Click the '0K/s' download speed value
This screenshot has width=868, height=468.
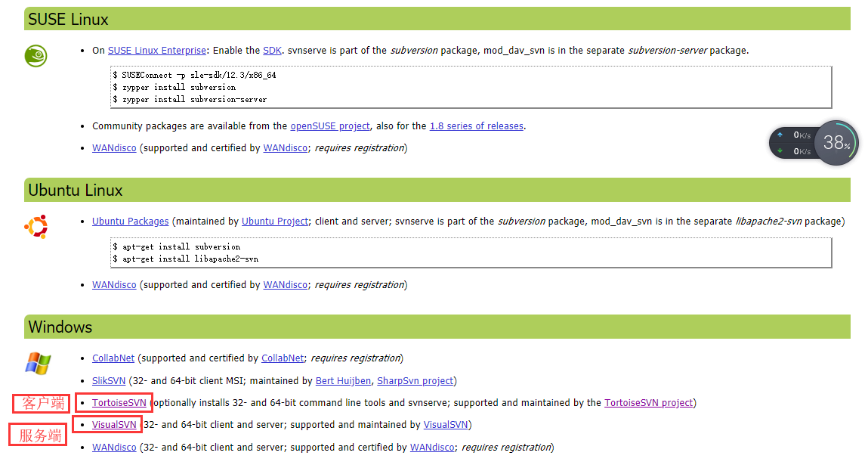tap(802, 151)
